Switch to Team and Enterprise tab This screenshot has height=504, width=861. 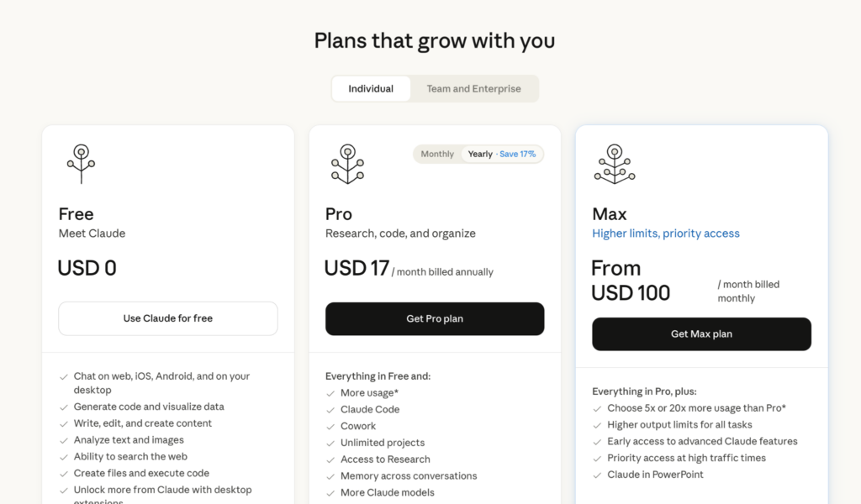point(473,89)
